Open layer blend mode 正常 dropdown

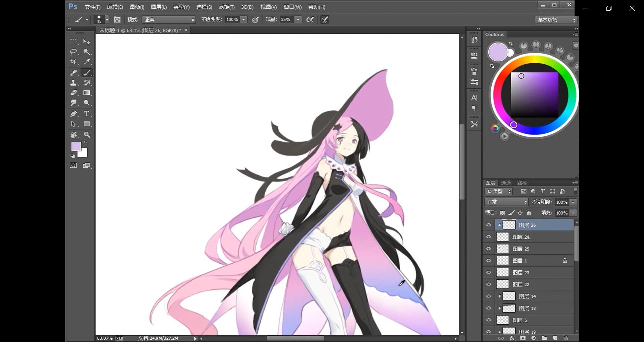pyautogui.click(x=506, y=202)
